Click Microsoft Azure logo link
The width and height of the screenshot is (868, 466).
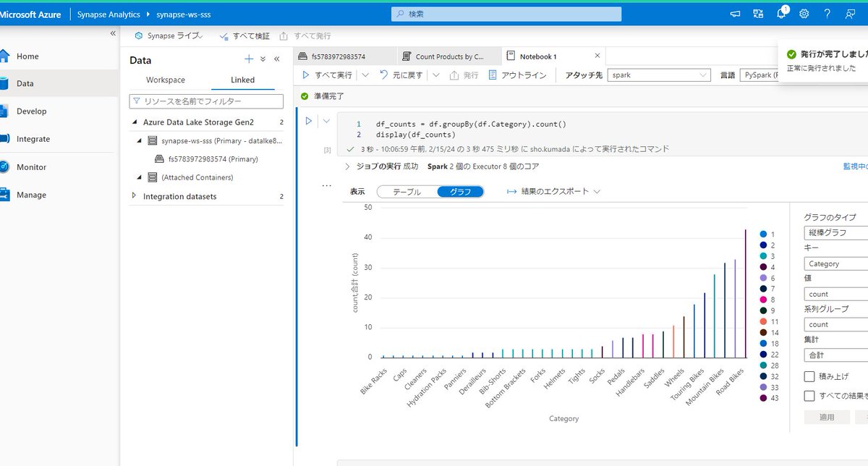point(30,14)
